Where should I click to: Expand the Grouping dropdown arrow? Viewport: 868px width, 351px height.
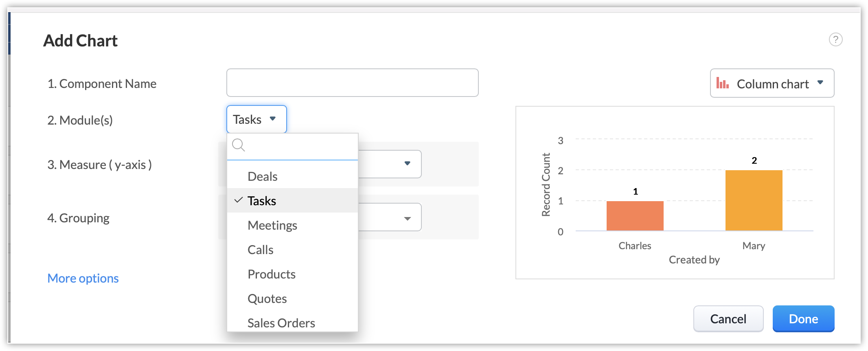[407, 219]
